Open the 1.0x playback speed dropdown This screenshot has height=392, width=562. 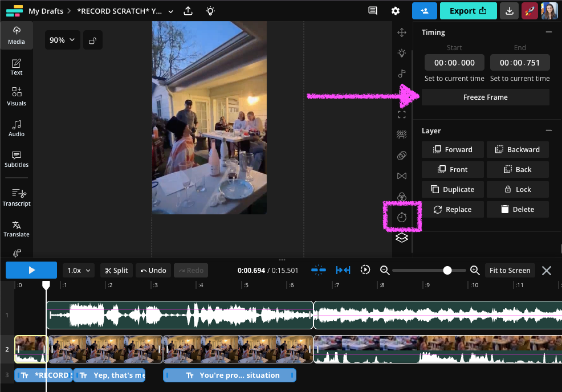click(78, 270)
